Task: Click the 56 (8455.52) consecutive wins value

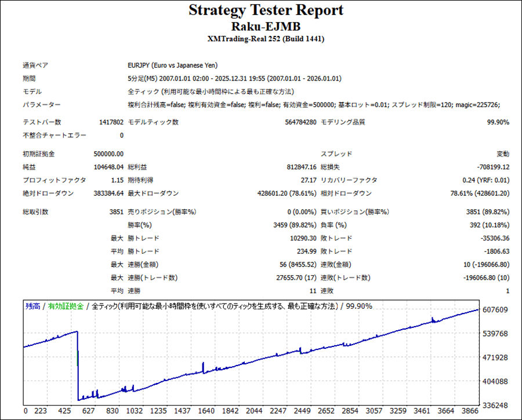Action: [x=298, y=264]
